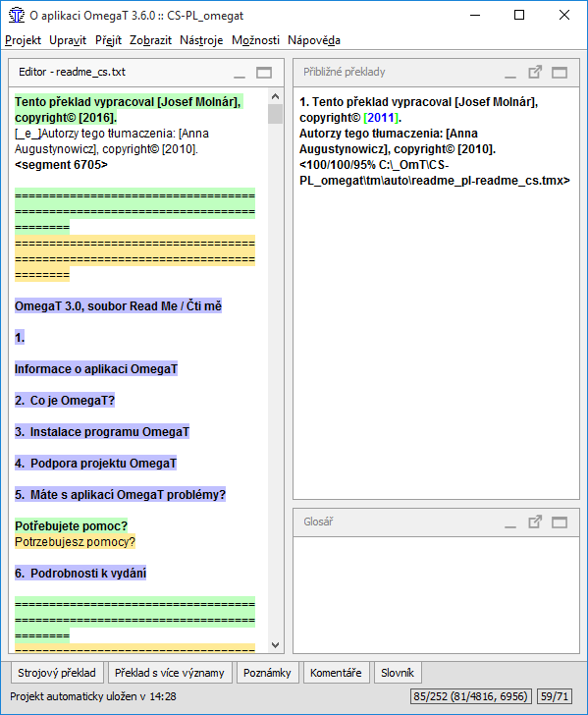Click the "Projekt automaticky uložen v 14:28" status message
The image size is (588, 715).
coord(93,696)
